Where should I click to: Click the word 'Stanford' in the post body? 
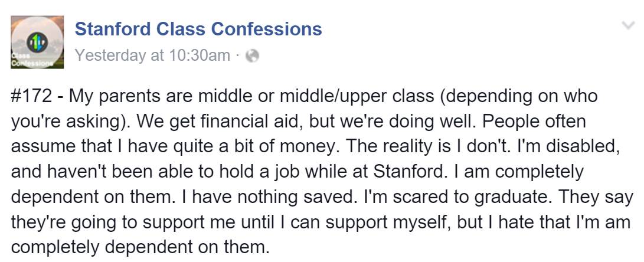pos(408,172)
